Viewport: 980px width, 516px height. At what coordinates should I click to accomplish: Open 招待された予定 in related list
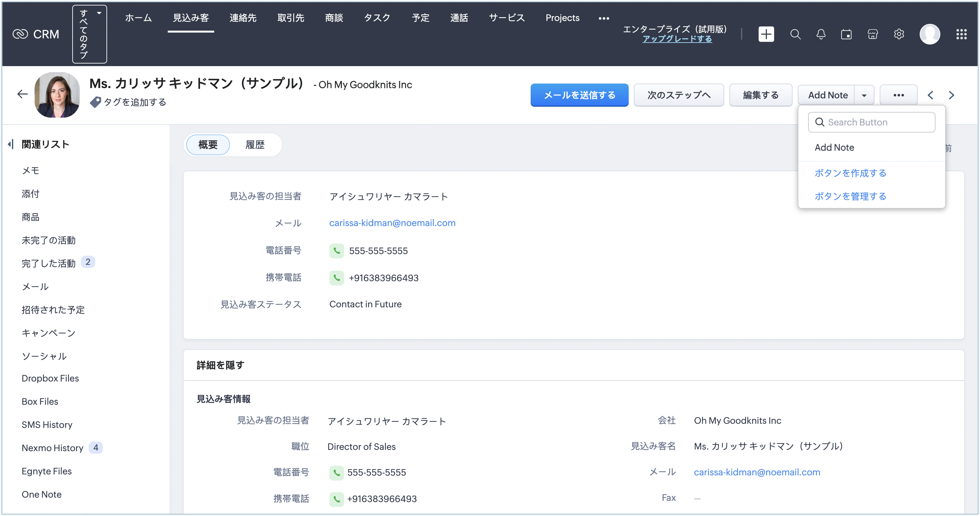coord(53,310)
